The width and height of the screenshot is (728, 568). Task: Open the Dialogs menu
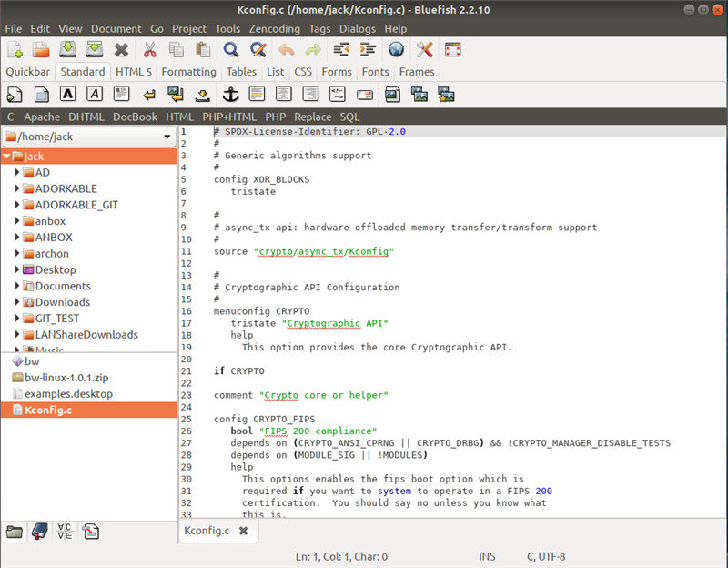point(357,29)
